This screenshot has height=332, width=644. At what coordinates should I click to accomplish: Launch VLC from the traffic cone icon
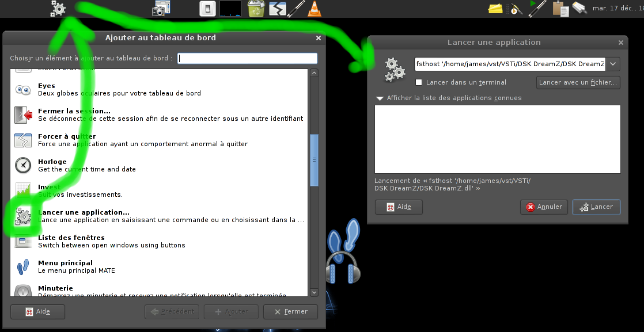pyautogui.click(x=315, y=9)
